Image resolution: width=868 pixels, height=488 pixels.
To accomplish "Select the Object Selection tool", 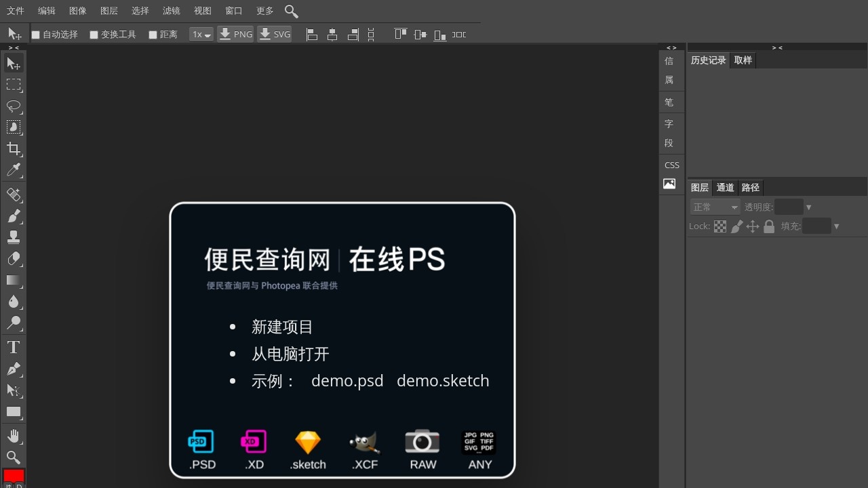I will click(x=14, y=127).
